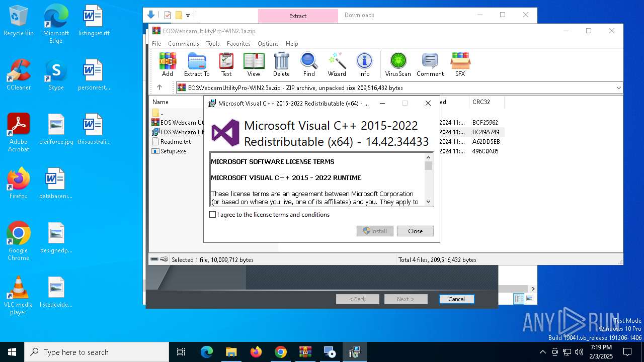Click the Info toolbar icon
The height and width of the screenshot is (362, 644).
pos(364,64)
